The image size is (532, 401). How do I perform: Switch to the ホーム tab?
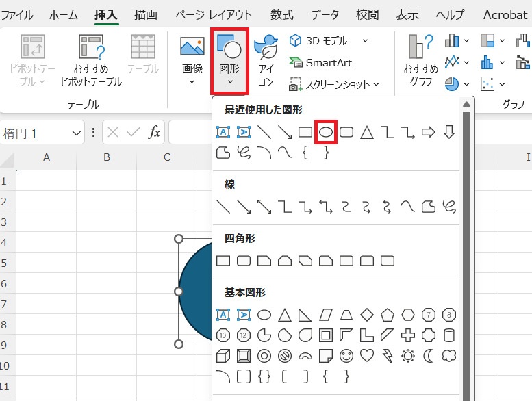(64, 14)
